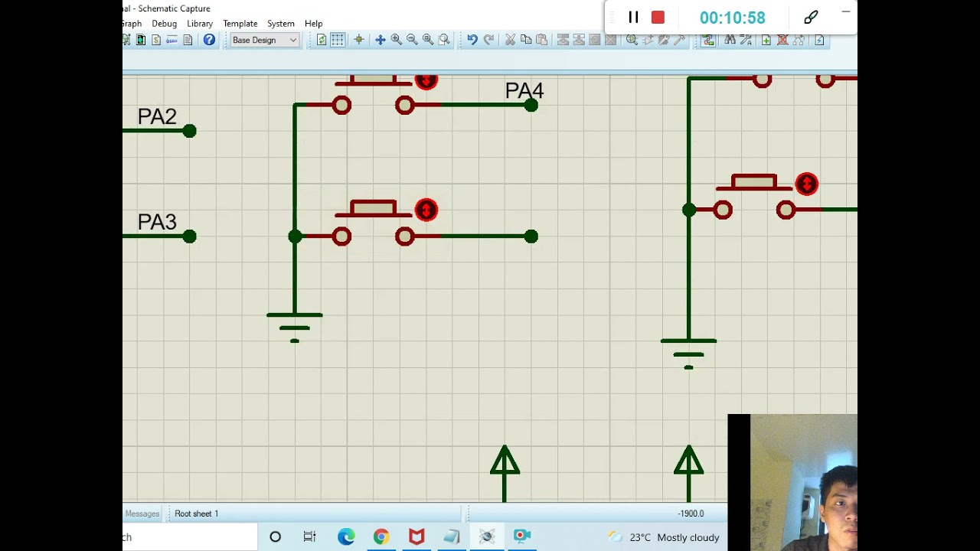Select the Pan view icon
The image size is (980, 551).
coord(381,40)
